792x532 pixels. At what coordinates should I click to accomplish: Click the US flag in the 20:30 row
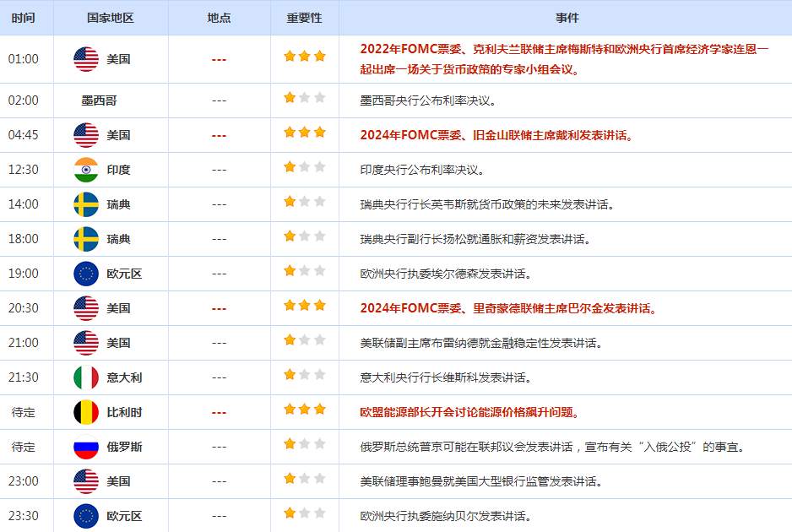(x=86, y=308)
